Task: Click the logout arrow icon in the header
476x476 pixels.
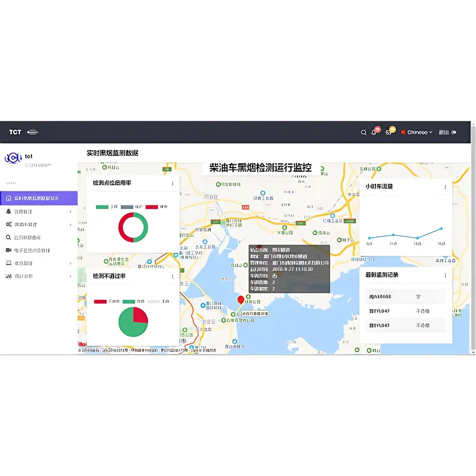Action: 454,132
